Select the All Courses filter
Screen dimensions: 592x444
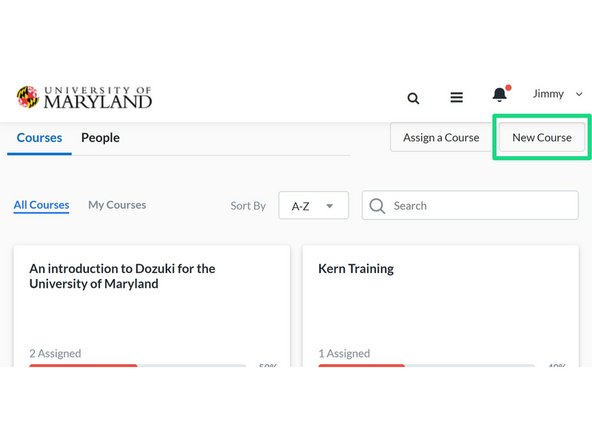tap(42, 205)
